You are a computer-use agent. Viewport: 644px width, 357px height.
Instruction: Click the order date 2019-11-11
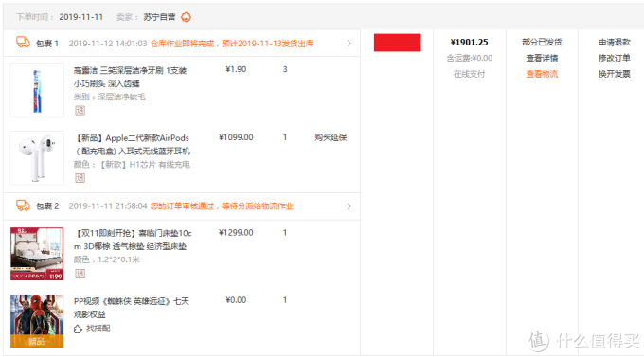click(x=80, y=17)
